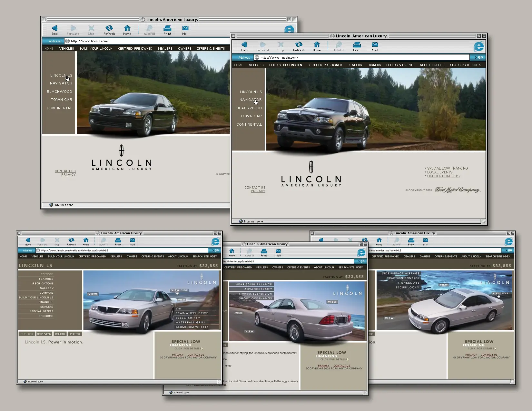
Task: Click the GALLERY item in the LS sidebar
Action: [47, 288]
